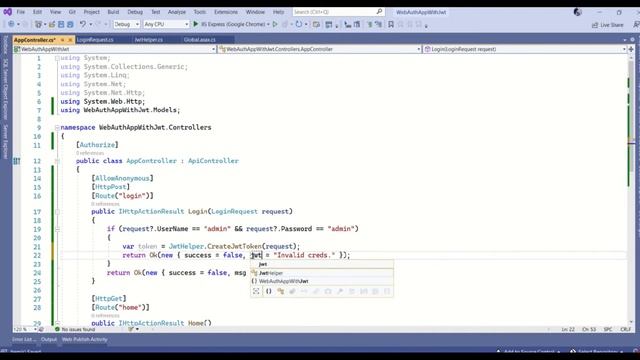The width and height of the screenshot is (640, 360).
Task: Click the Undo toolbar icon
Action: [83, 24]
